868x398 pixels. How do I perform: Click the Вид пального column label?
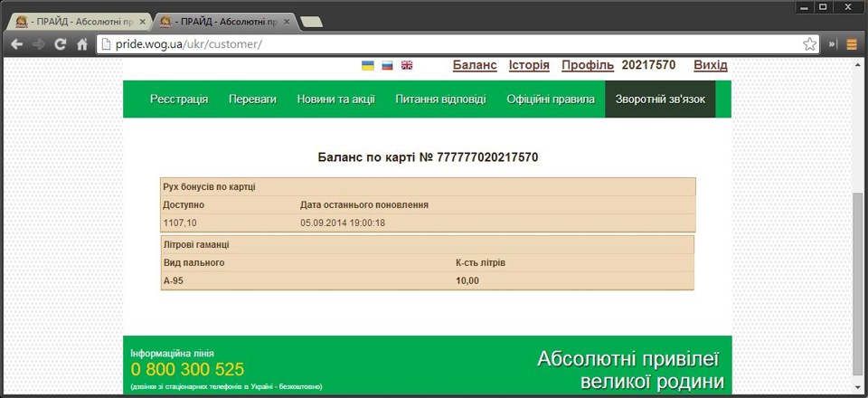(194, 262)
